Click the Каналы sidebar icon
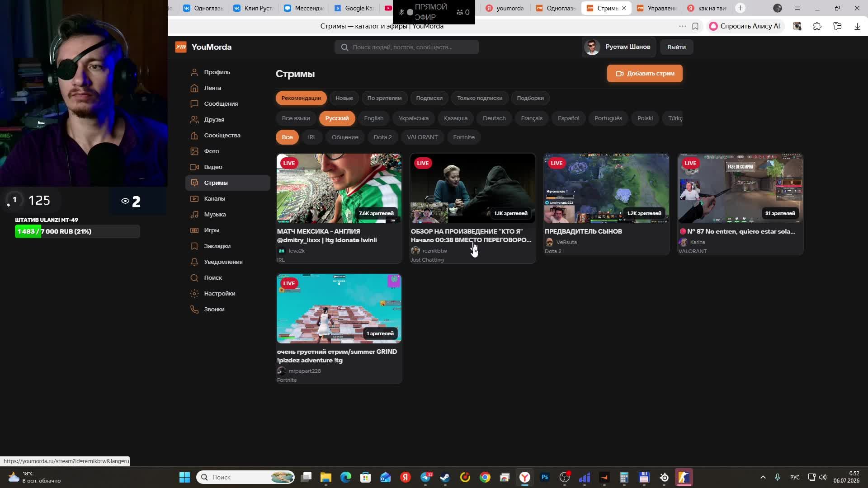 tap(194, 199)
